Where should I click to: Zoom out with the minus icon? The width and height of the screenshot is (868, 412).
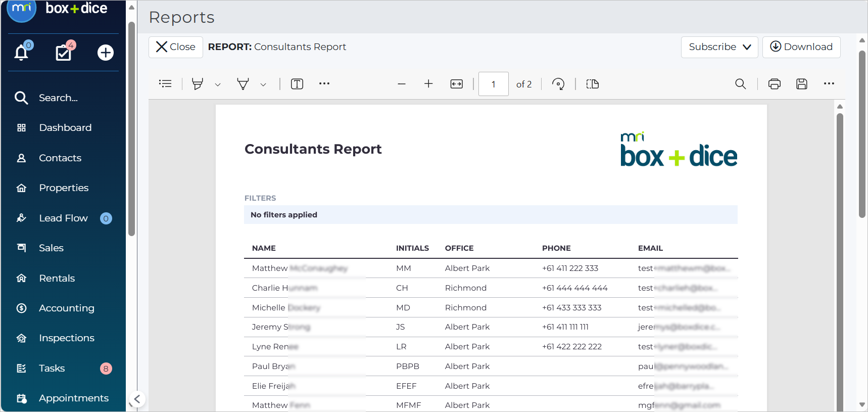402,84
